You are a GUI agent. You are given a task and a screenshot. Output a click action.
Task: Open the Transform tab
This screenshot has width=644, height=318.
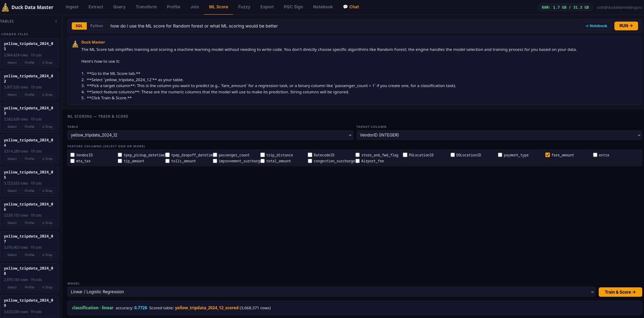click(146, 7)
